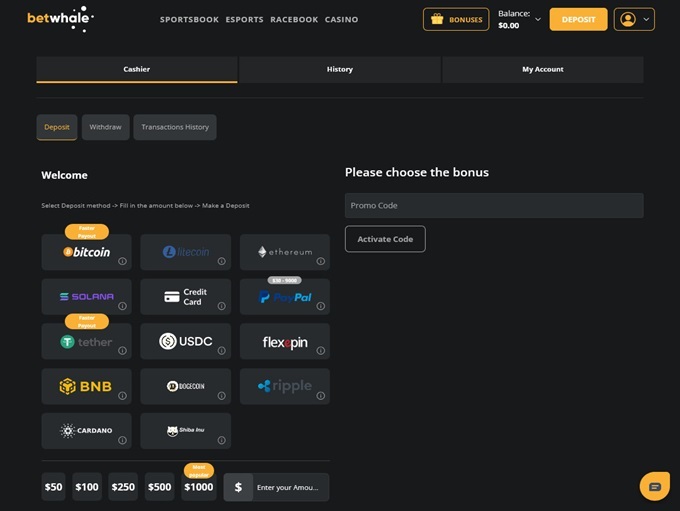Expand the Balance dropdown arrow
Image resolution: width=680 pixels, height=511 pixels.
pyautogui.click(x=538, y=19)
